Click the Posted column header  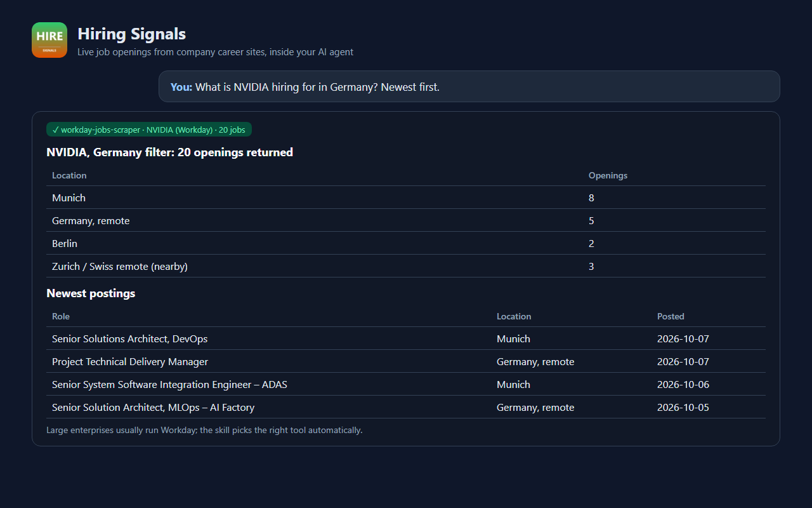pyautogui.click(x=671, y=316)
